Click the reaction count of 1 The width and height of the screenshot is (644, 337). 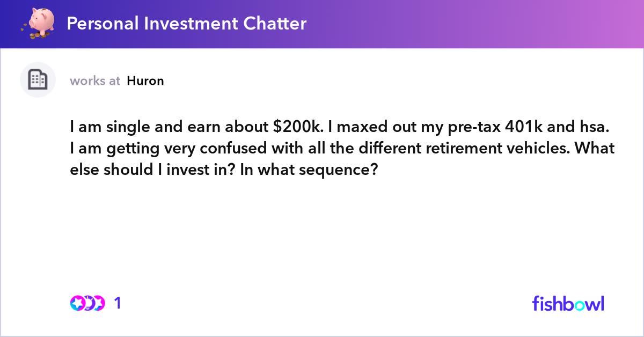pyautogui.click(x=118, y=303)
